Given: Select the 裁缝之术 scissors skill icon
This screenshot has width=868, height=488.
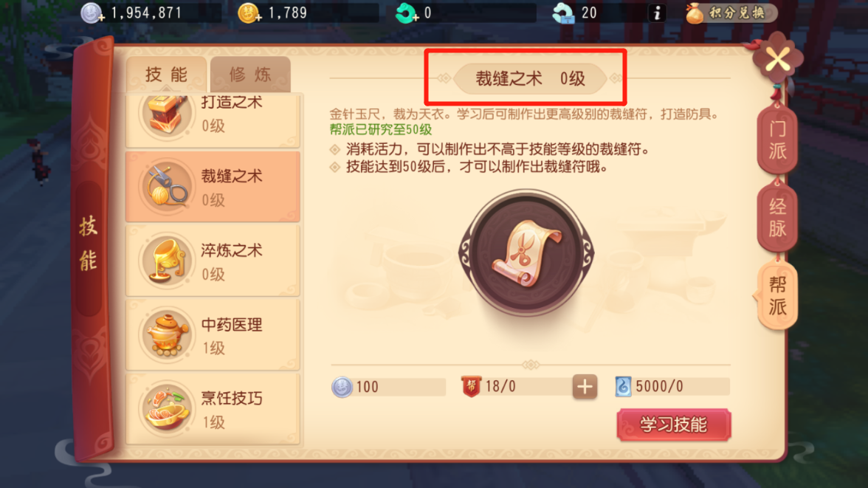Looking at the screenshot, I should (166, 187).
